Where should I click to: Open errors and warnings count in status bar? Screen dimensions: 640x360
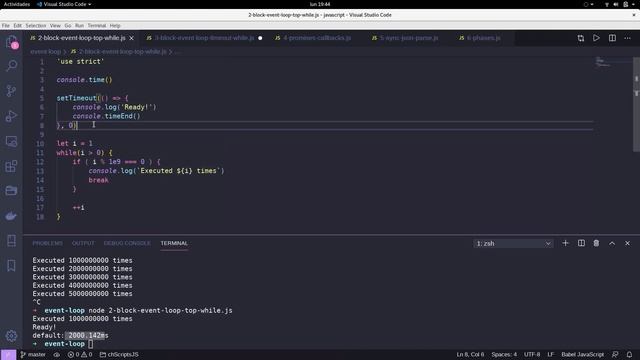point(80,354)
